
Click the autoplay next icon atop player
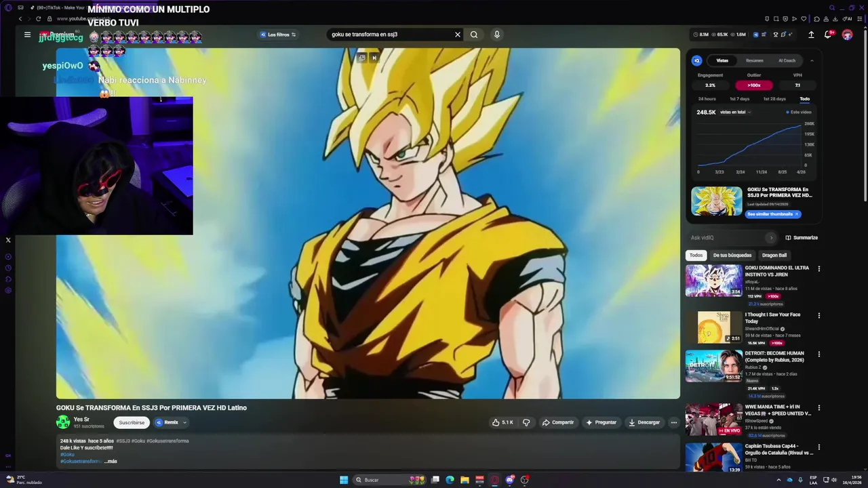374,58
